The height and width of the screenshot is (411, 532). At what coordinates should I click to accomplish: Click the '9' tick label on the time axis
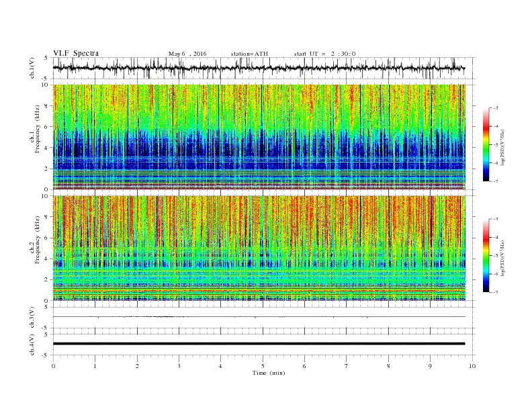coord(430,366)
